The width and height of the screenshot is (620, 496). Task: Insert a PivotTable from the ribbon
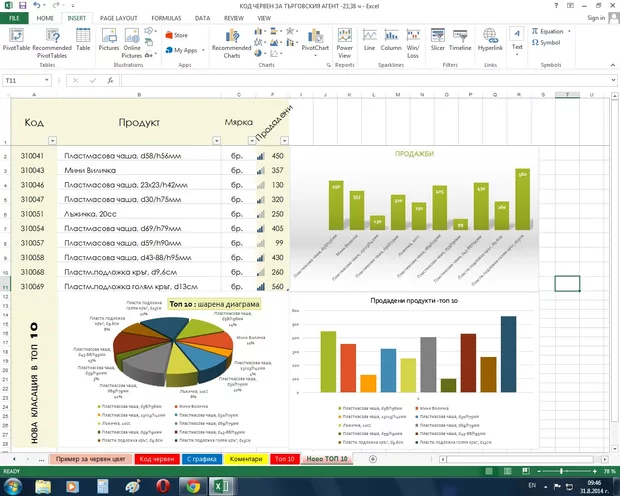tap(16, 42)
